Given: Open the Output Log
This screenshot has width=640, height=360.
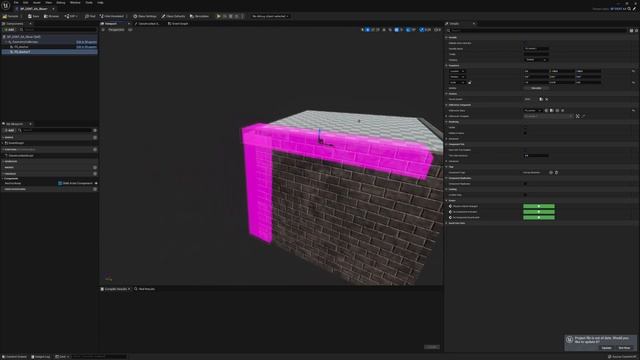Looking at the screenshot, I should click(41, 357).
